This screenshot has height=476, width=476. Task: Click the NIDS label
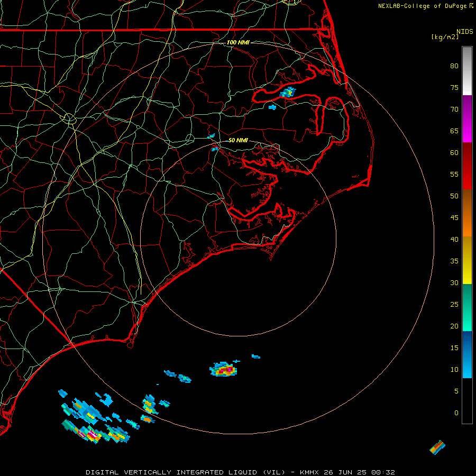pyautogui.click(x=465, y=31)
